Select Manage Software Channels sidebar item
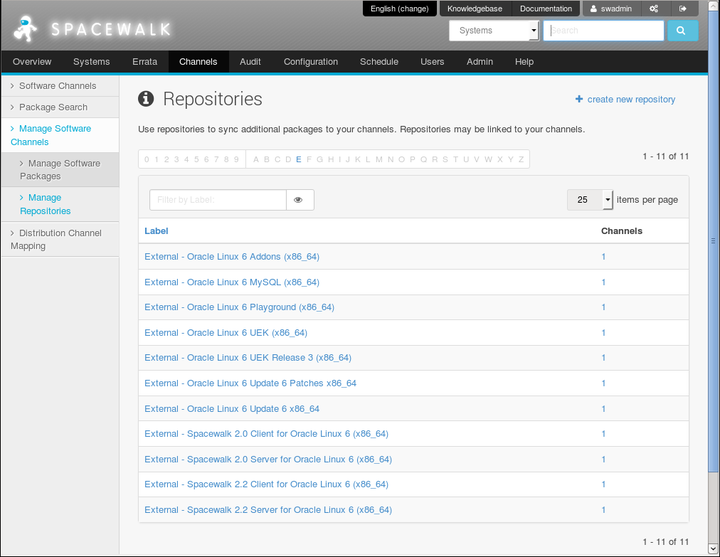720x557 pixels. tap(60, 135)
